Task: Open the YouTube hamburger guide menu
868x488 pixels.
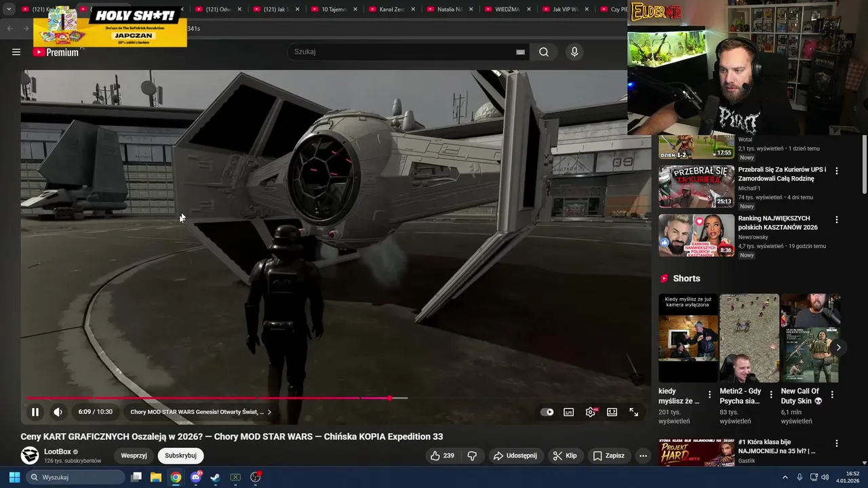Action: pyautogui.click(x=16, y=52)
